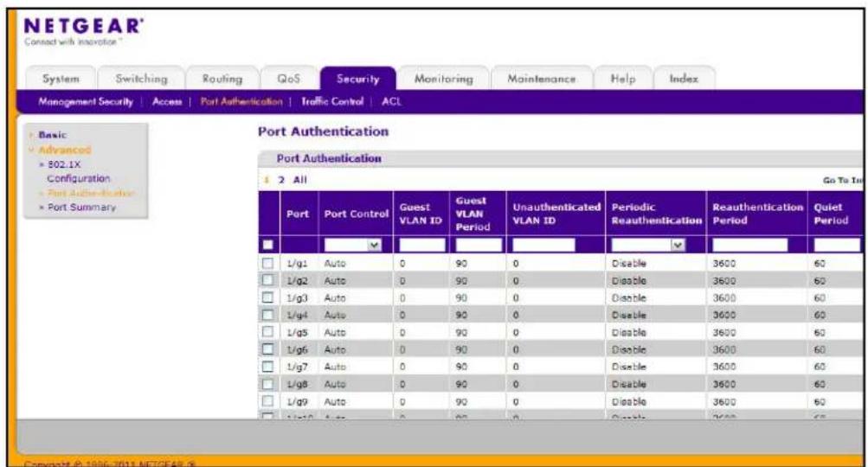This screenshot has height=467, width=868.
Task: Show All ports page link
Action: click(300, 180)
